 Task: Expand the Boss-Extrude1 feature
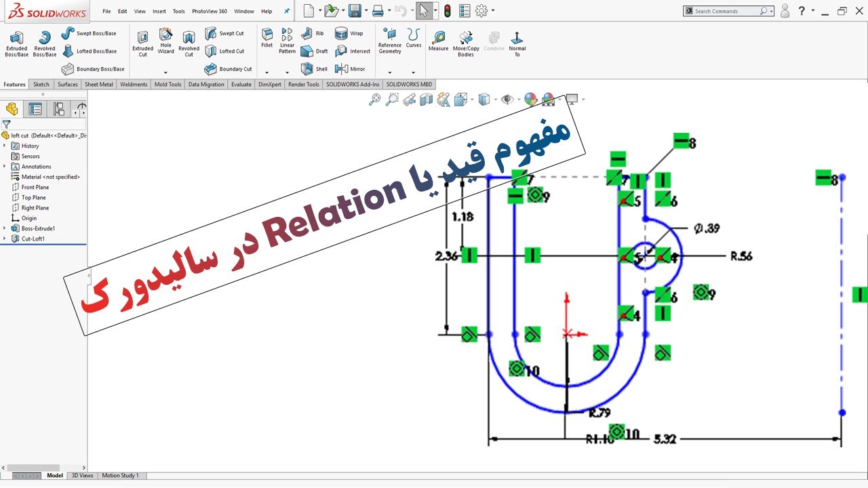[x=5, y=228]
